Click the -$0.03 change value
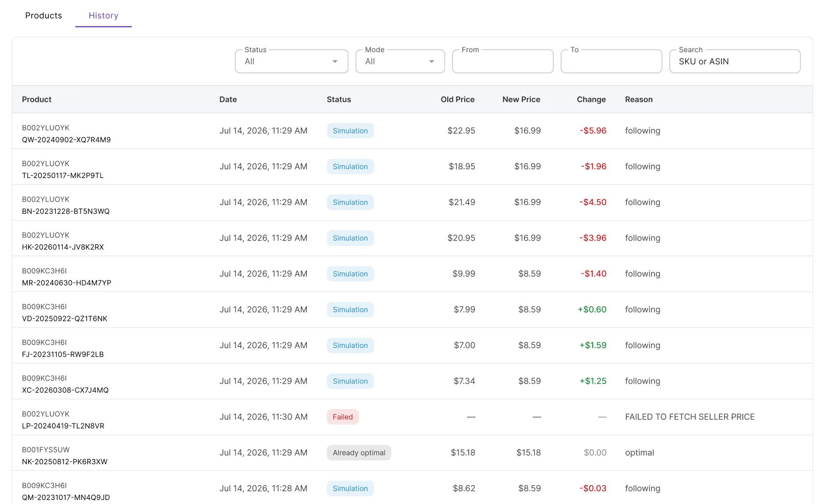The image size is (825, 504). point(593,488)
